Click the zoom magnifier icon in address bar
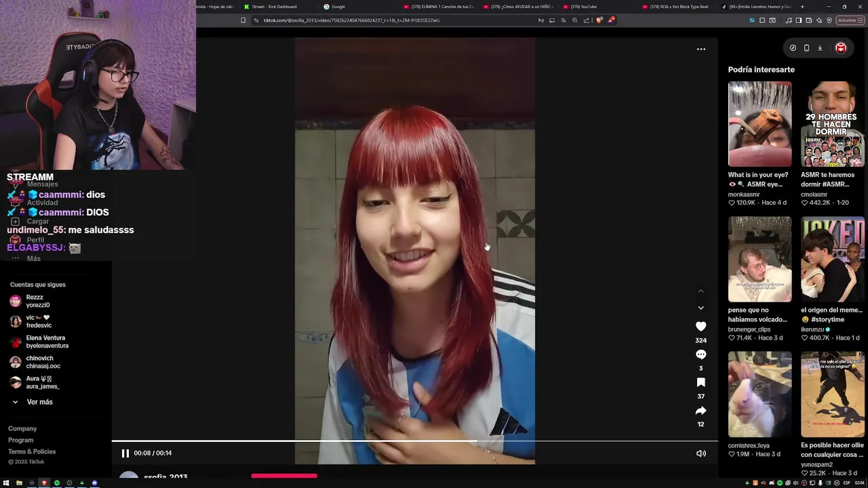This screenshot has width=868, height=488. (x=575, y=20)
